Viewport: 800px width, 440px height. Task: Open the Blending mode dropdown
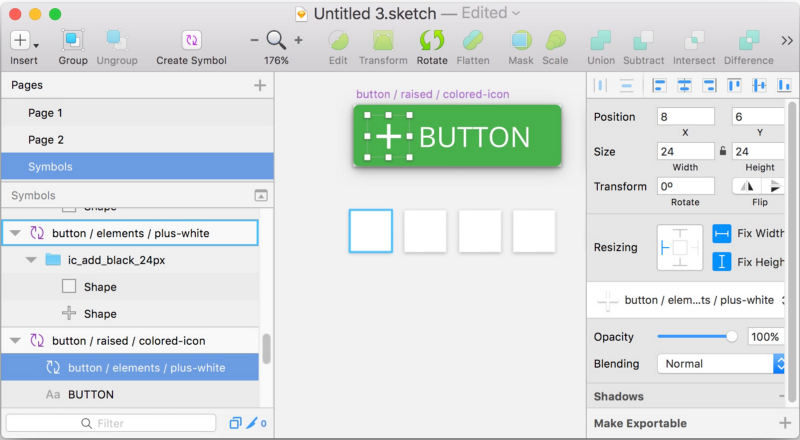coord(721,364)
